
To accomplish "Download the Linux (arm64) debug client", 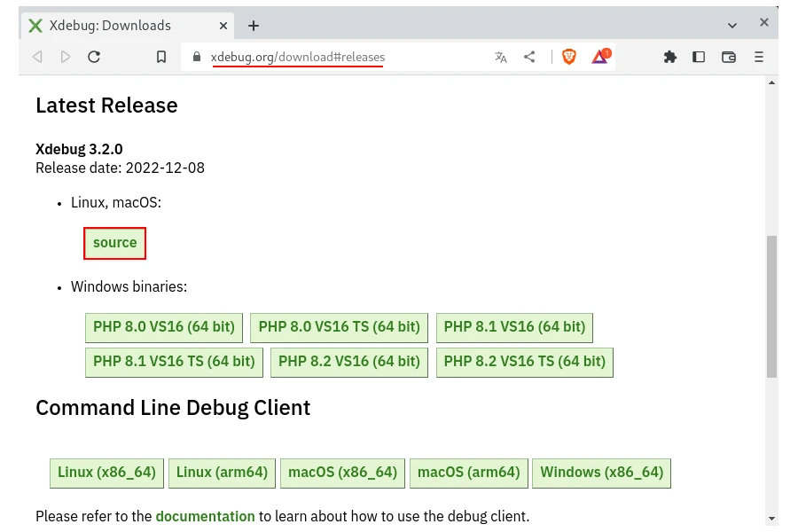I will [222, 473].
